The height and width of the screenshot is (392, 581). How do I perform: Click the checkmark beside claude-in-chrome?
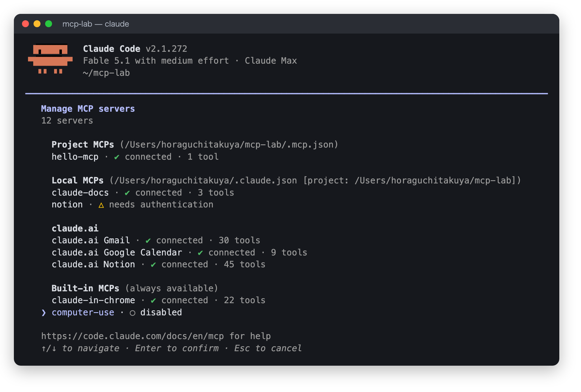tap(153, 300)
